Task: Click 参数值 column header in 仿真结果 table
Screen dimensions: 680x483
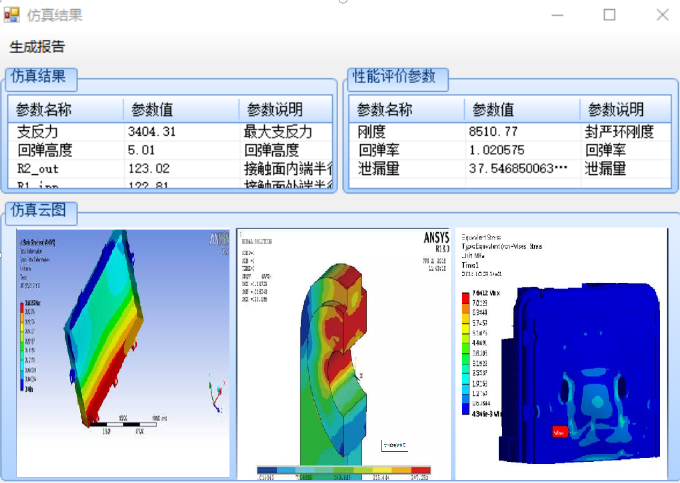Action: tap(159, 110)
